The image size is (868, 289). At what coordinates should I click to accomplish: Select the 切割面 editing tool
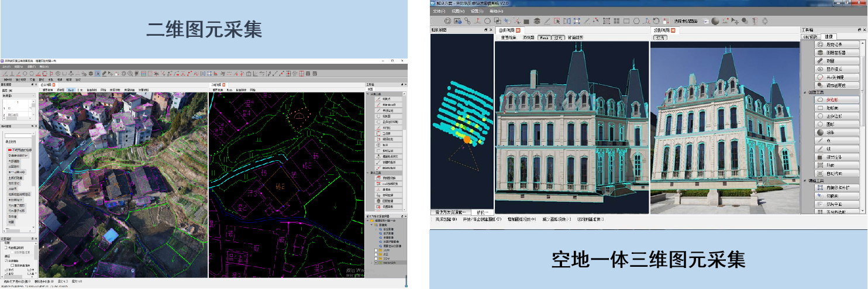836,197
